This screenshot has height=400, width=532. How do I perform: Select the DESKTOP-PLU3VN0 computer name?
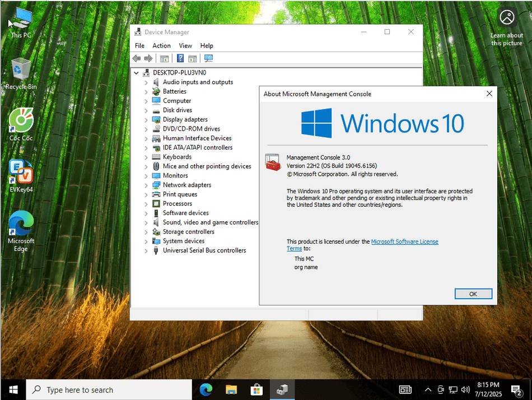[x=180, y=73]
